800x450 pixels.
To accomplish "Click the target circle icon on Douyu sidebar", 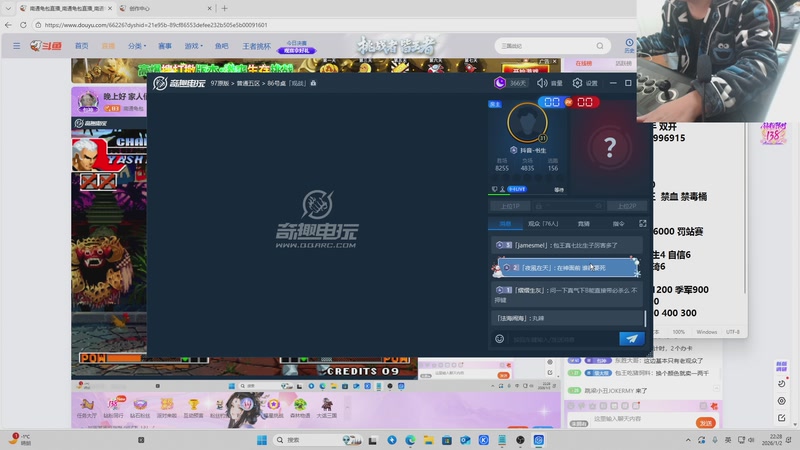I will click(782, 401).
